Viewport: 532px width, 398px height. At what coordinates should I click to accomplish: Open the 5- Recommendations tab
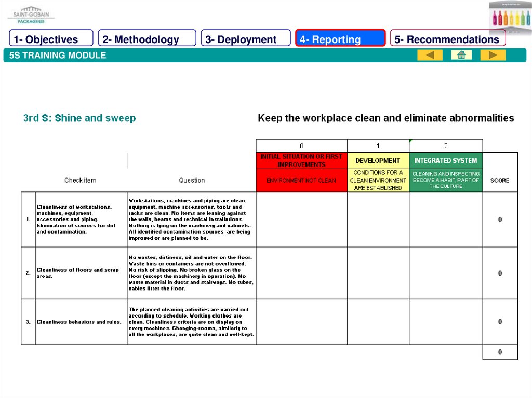pos(447,39)
